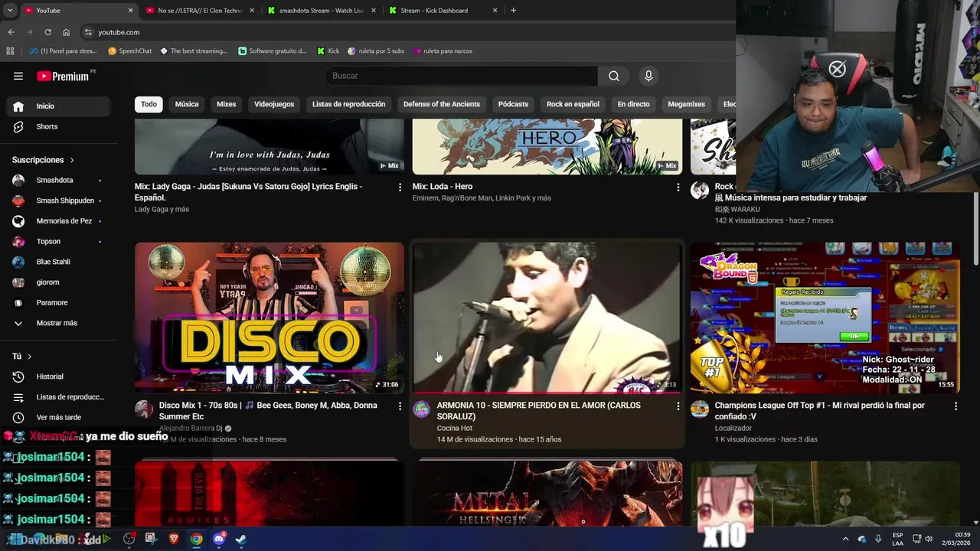Go back with the browser back arrow
Screen dimensions: 980x551
tap(11, 32)
